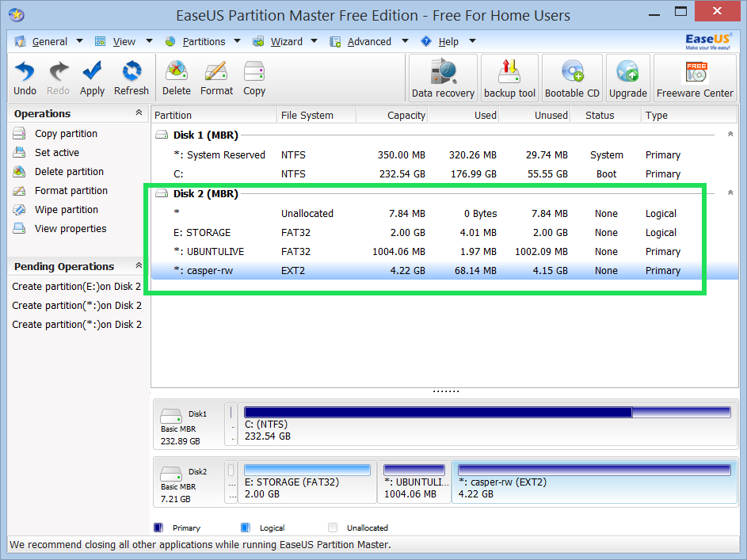
Task: Click the Logical legend color swatch
Action: [x=246, y=528]
